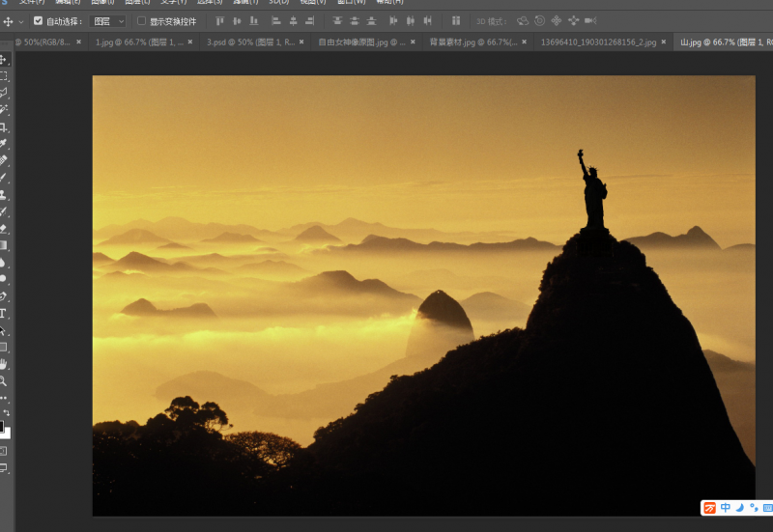Image resolution: width=773 pixels, height=532 pixels.
Task: Close the 13696410_190301268156_2.jpg tab
Action: click(x=665, y=42)
